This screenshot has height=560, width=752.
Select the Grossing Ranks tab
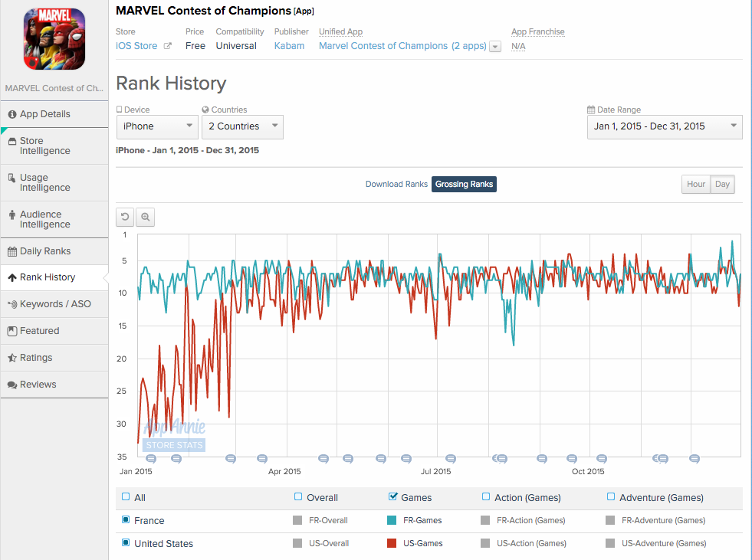[x=465, y=184]
